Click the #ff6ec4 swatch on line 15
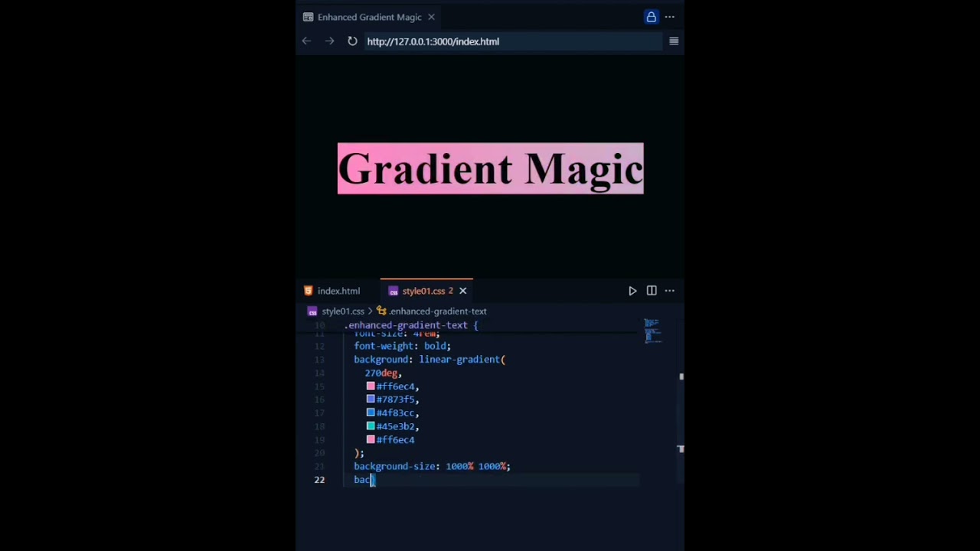The height and width of the screenshot is (551, 980). pyautogui.click(x=371, y=386)
